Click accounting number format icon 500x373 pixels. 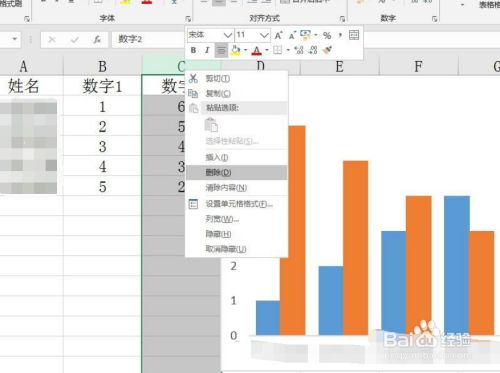(305, 34)
